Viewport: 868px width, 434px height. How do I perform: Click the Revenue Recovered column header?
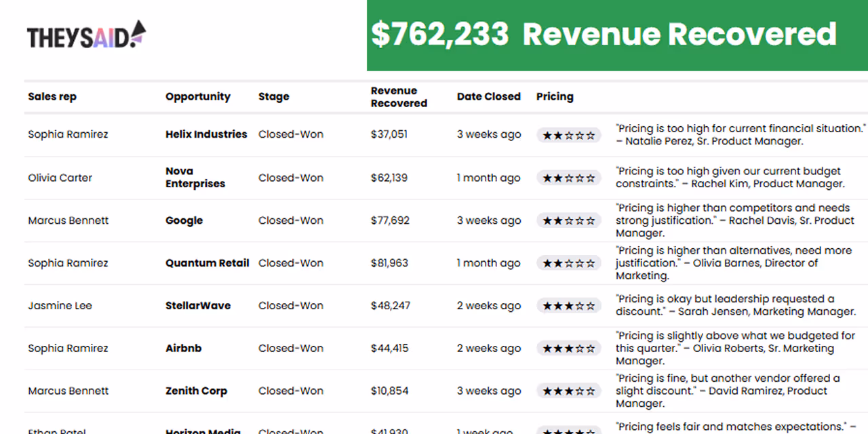[399, 97]
